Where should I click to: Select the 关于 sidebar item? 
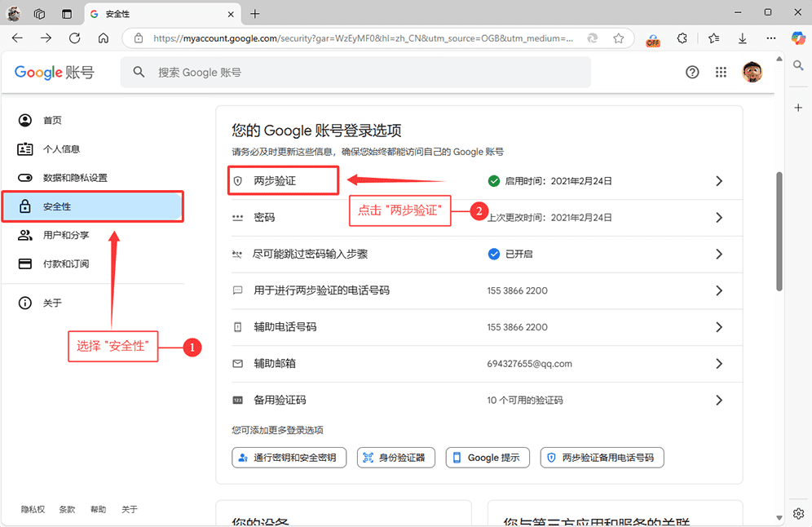coord(92,303)
